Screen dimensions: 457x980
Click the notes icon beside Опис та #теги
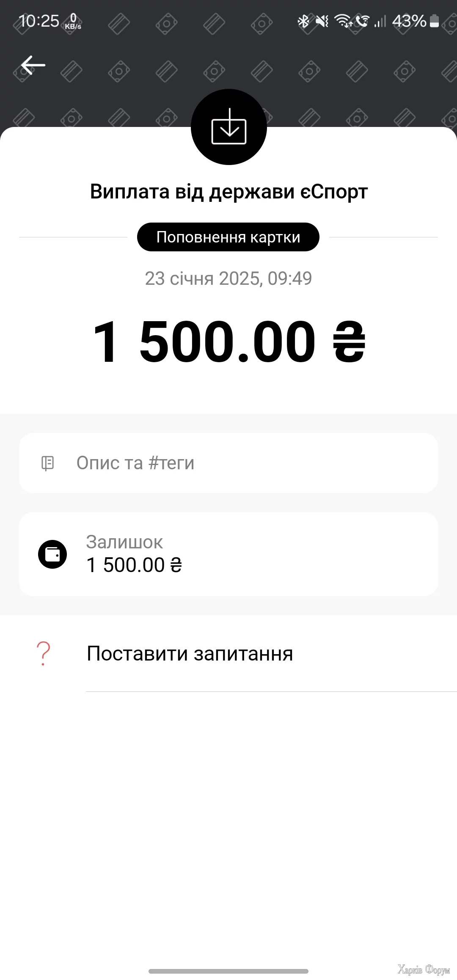point(47,463)
